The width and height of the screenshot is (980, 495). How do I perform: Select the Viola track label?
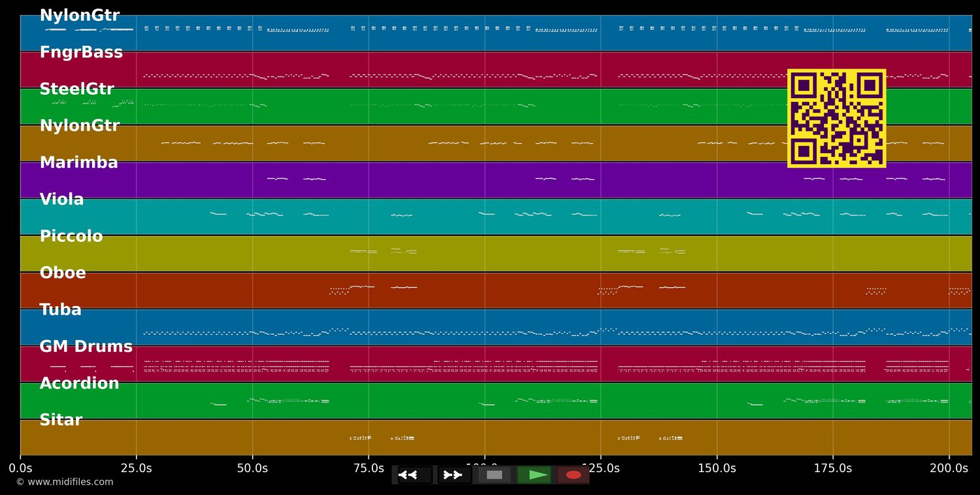click(x=61, y=200)
